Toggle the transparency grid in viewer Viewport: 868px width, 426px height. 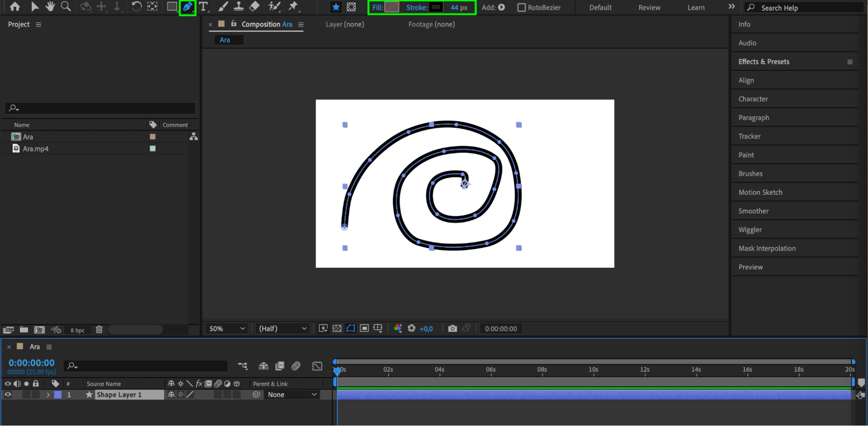coord(337,329)
